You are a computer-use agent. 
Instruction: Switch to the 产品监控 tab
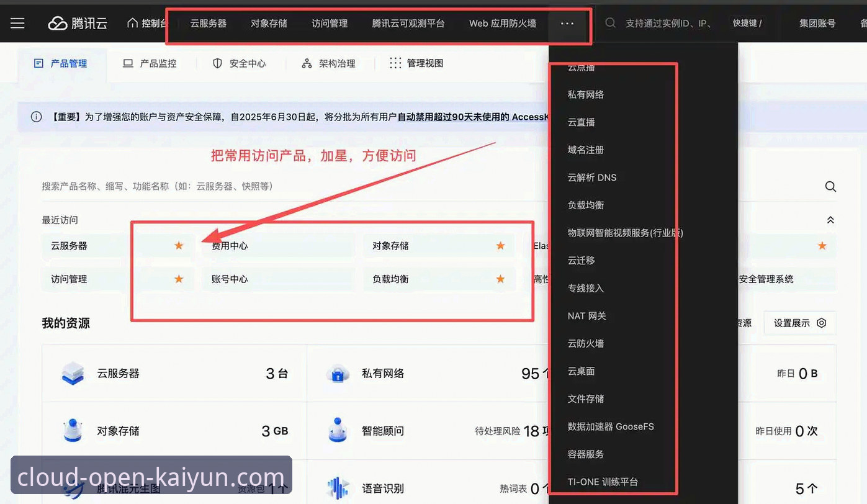pyautogui.click(x=150, y=63)
